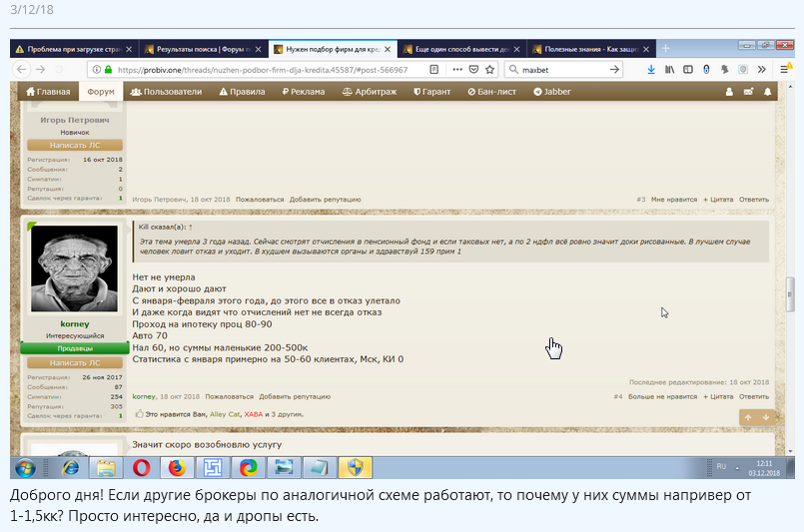The width and height of the screenshot is (804, 532).
Task: Expand the quoted Kill message arrow
Action: point(191,228)
